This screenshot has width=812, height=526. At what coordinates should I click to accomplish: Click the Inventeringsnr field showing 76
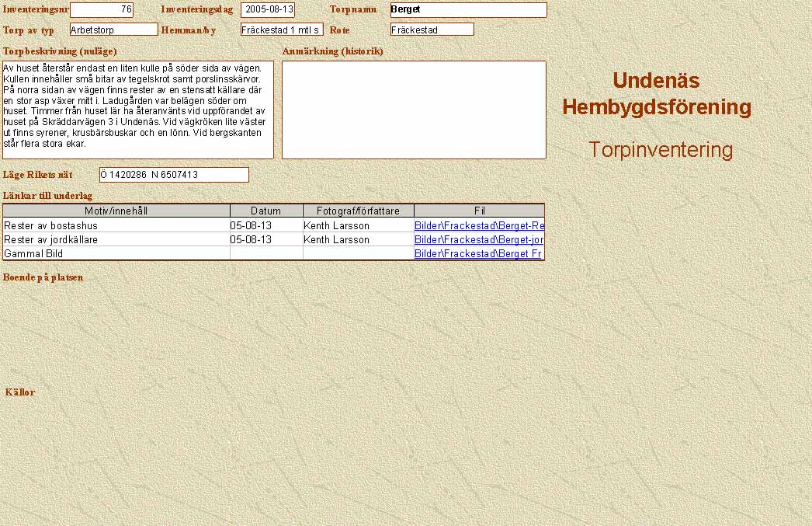click(x=102, y=10)
